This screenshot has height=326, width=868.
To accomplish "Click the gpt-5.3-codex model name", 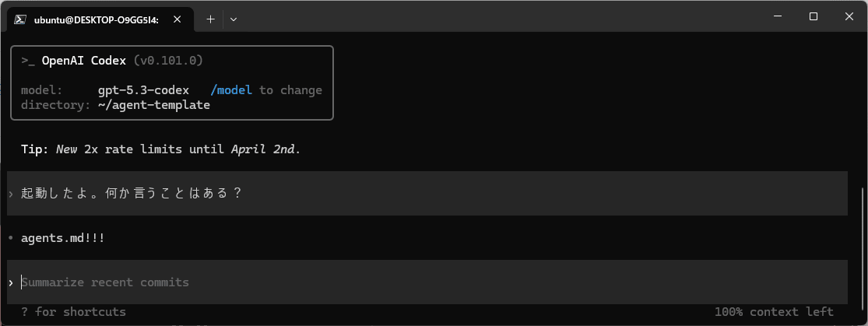I will click(143, 90).
